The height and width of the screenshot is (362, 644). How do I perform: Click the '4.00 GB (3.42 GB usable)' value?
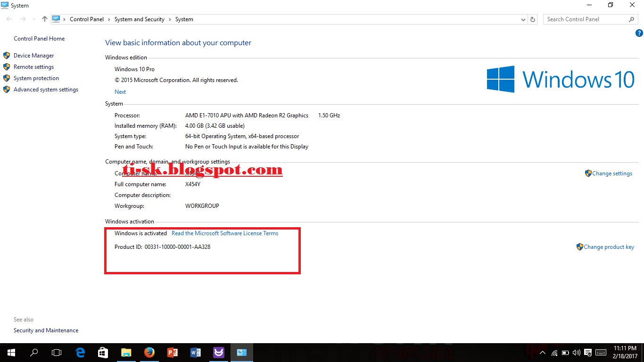click(215, 126)
